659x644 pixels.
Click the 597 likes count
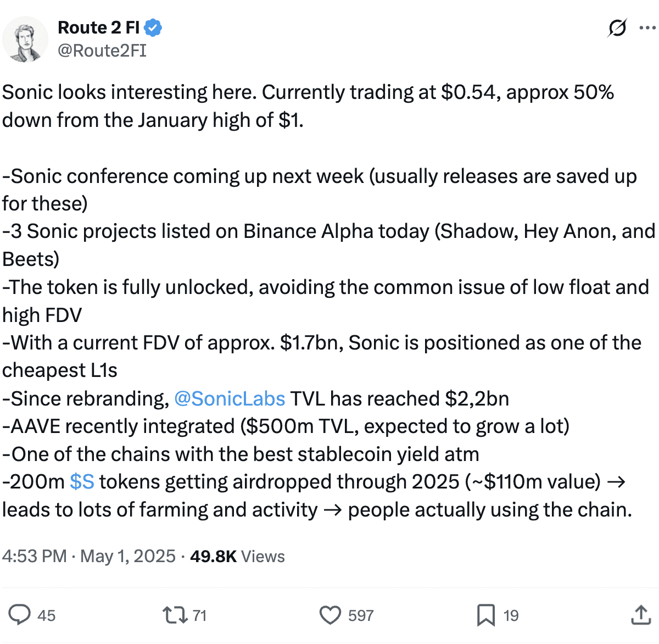[361, 615]
